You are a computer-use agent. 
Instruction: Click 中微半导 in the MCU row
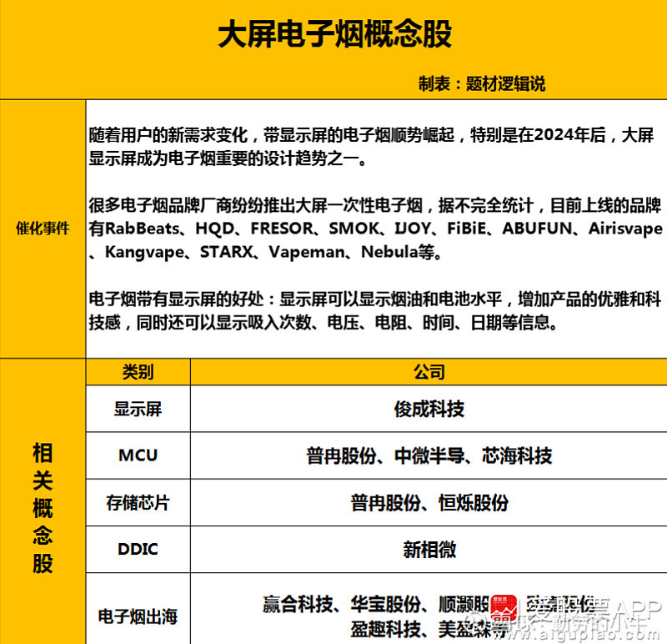429,455
